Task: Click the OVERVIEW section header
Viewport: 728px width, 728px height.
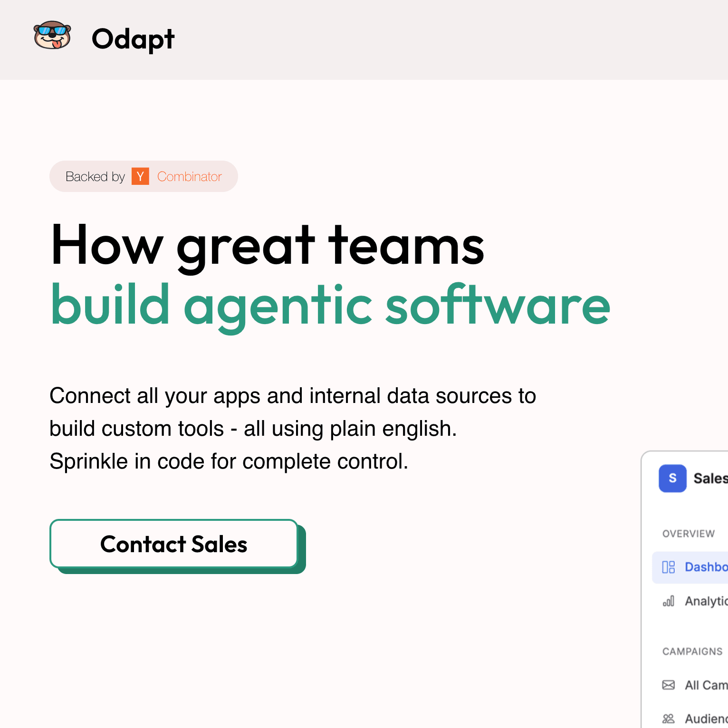Action: [688, 534]
